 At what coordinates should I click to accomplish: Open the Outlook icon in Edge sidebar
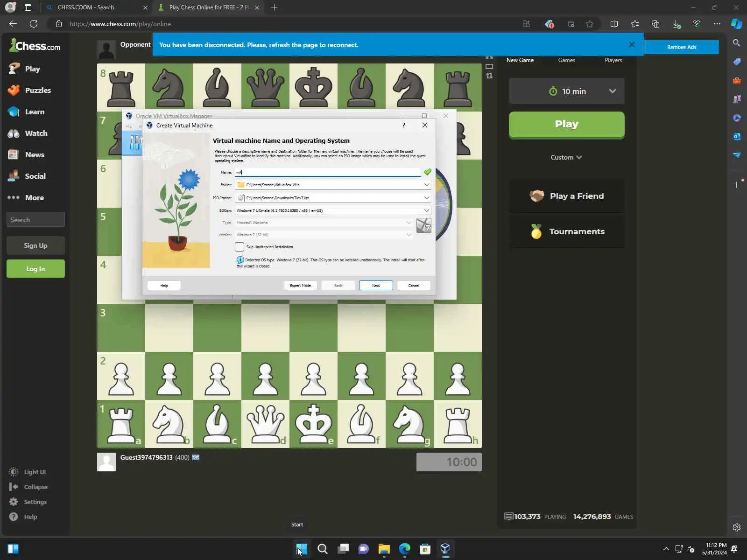737,136
